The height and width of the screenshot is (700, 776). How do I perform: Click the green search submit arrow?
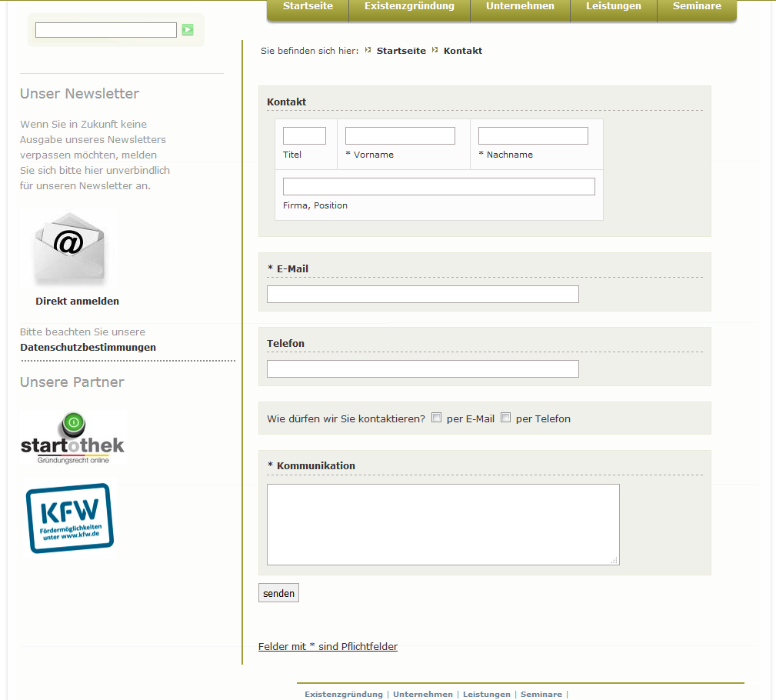tap(188, 30)
